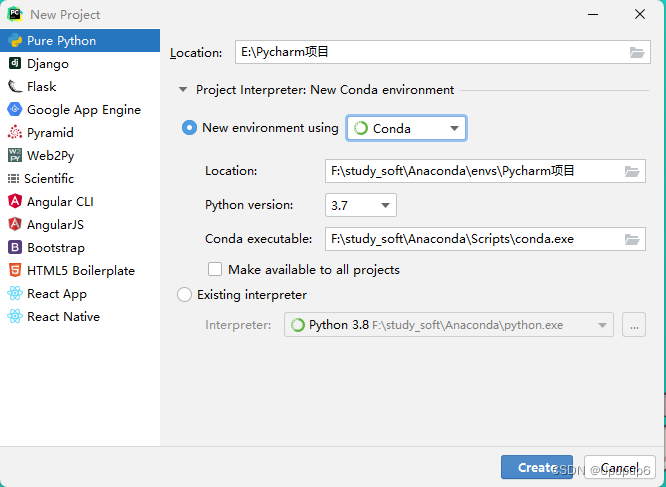The image size is (666, 487).
Task: Click the Google App Engine label
Action: (x=84, y=110)
